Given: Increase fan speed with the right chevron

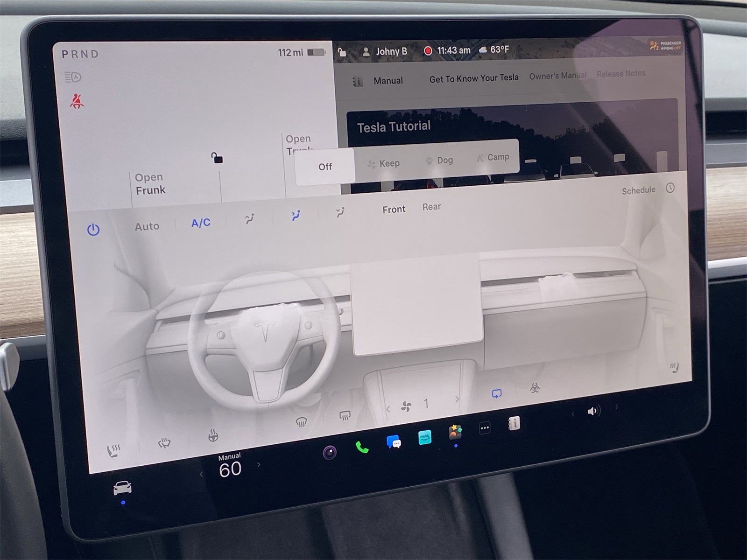Looking at the screenshot, I should 456,400.
